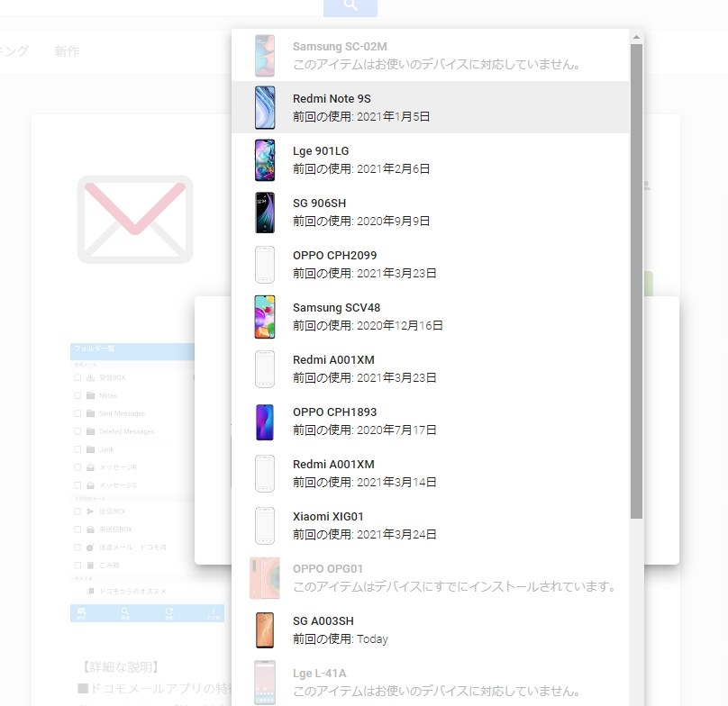Screen dimensions: 728x706
Task: Open the 新作 tab in background page
Action: [67, 51]
